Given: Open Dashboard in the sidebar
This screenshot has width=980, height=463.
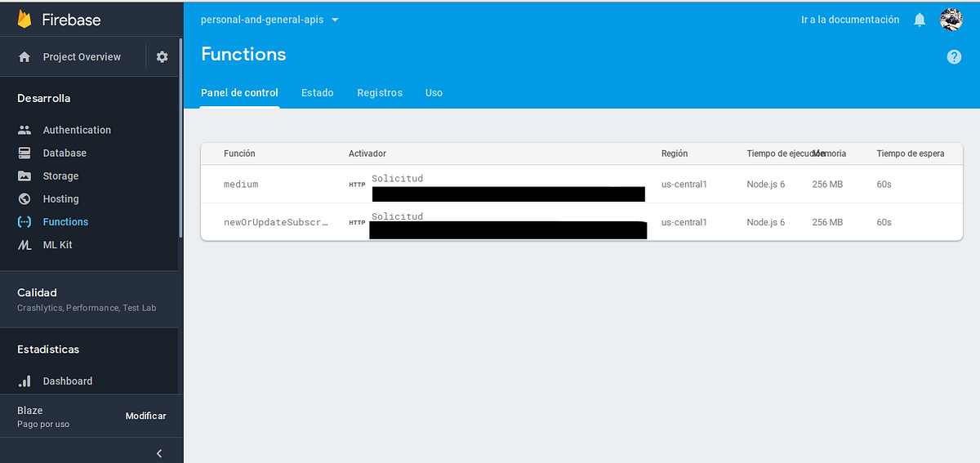Looking at the screenshot, I should pos(68,381).
